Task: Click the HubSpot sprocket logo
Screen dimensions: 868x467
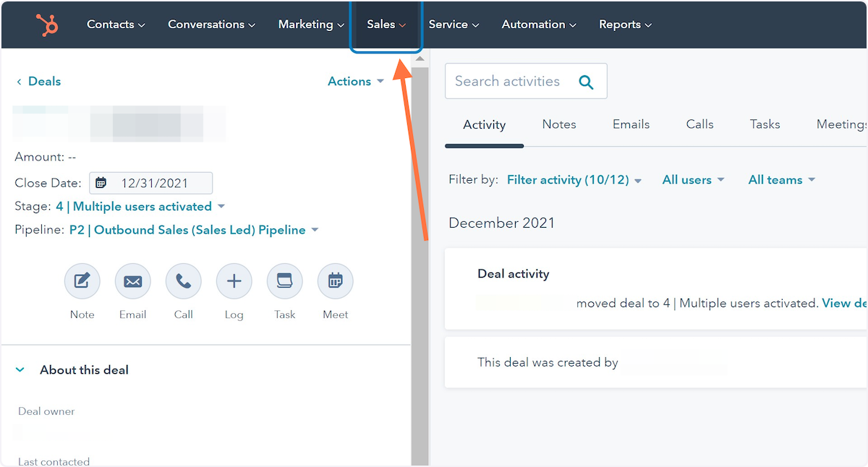Action: point(48,25)
